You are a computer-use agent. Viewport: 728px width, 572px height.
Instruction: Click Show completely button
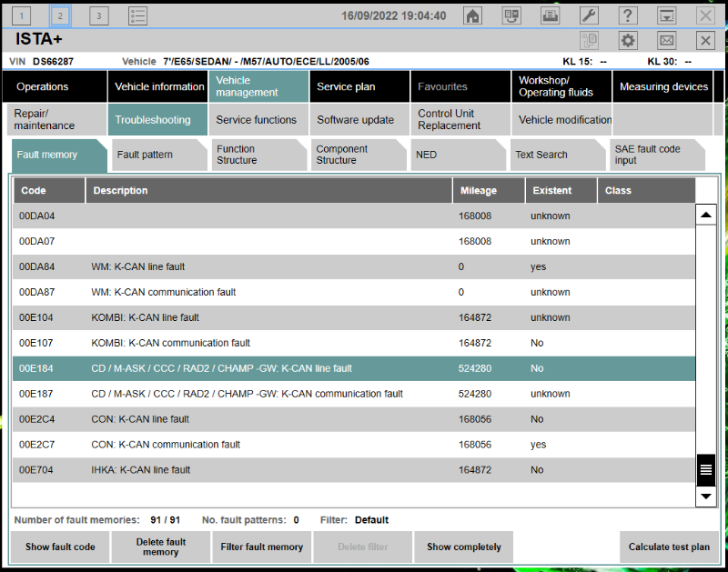464,547
